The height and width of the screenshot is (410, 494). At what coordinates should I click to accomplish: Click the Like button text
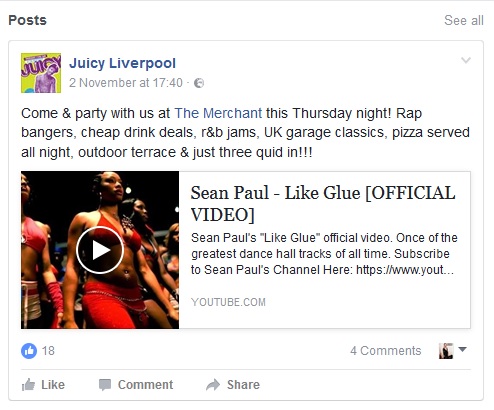pyautogui.click(x=53, y=385)
